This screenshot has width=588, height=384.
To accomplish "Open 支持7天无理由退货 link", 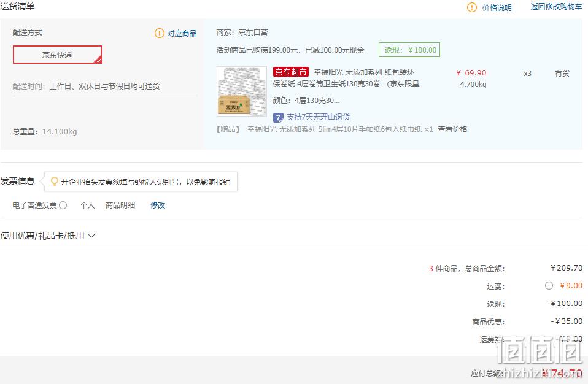I will point(319,117).
